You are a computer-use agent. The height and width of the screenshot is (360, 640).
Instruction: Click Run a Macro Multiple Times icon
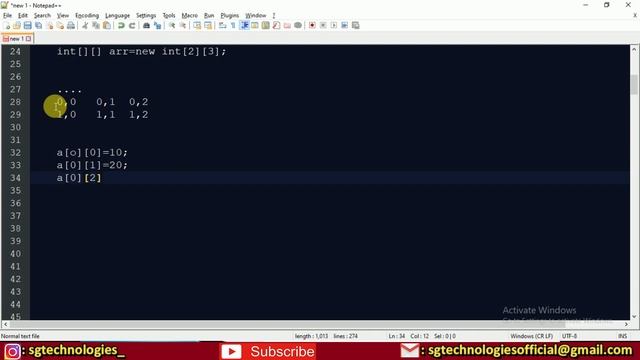click(344, 25)
